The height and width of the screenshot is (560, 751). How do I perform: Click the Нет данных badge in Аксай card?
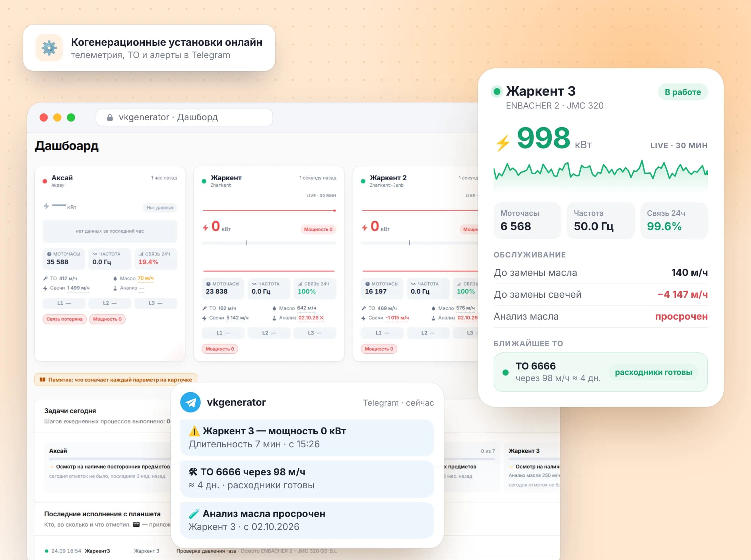point(160,208)
